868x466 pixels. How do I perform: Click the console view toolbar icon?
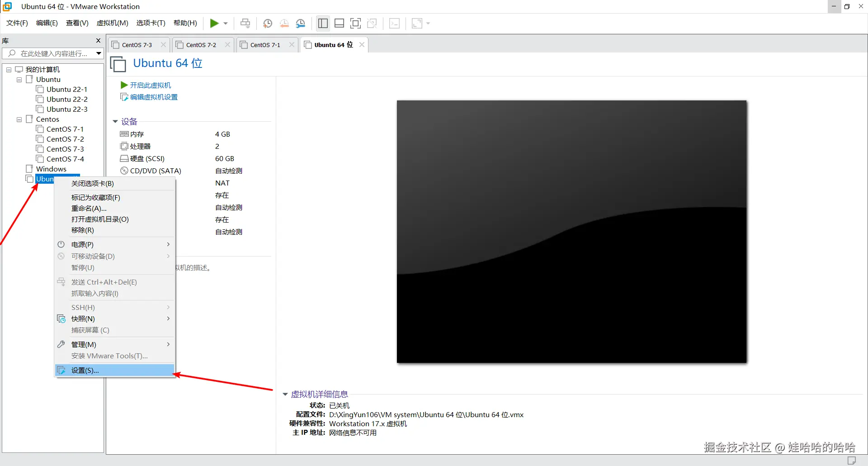click(394, 23)
